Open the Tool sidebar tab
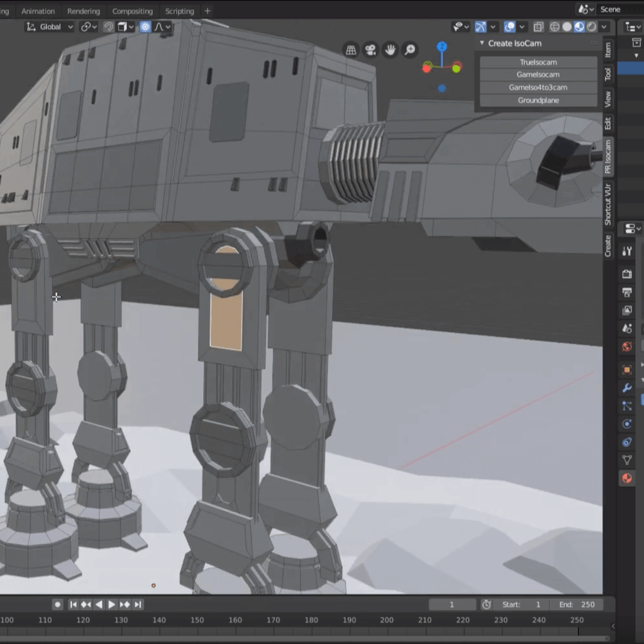The image size is (644, 644). tap(608, 74)
